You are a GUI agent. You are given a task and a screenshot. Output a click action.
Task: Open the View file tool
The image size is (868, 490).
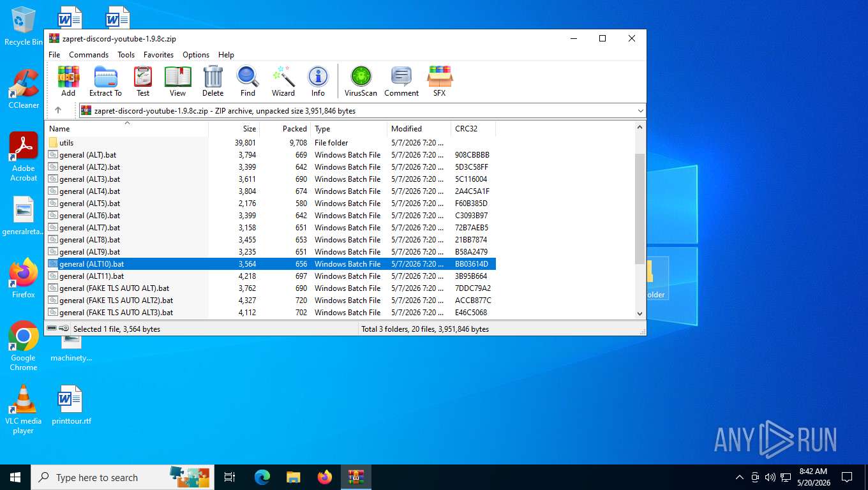(x=177, y=81)
